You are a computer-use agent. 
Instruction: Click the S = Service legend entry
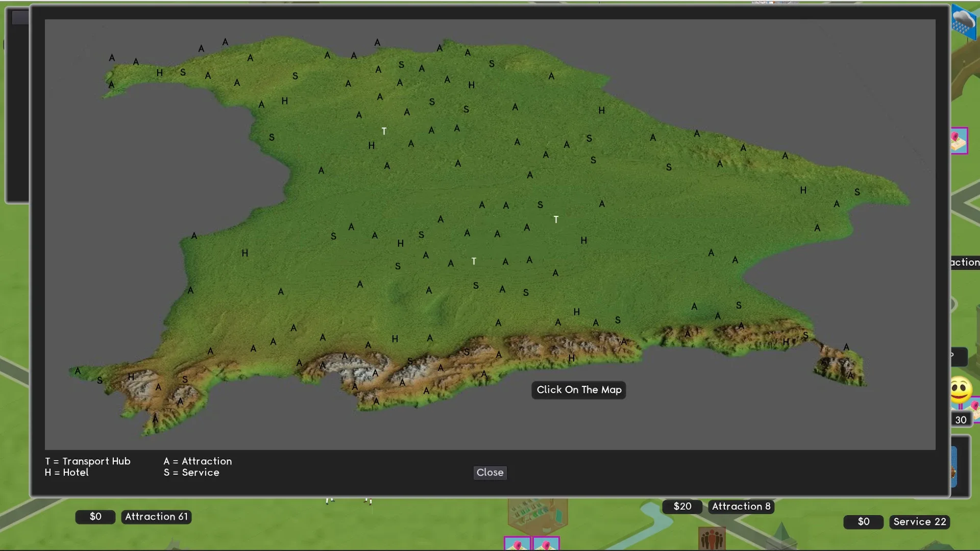pyautogui.click(x=191, y=473)
